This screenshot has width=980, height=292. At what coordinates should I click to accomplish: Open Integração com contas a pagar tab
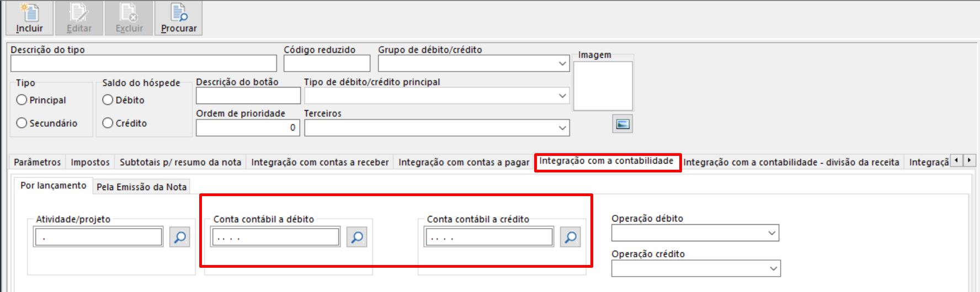(x=464, y=162)
